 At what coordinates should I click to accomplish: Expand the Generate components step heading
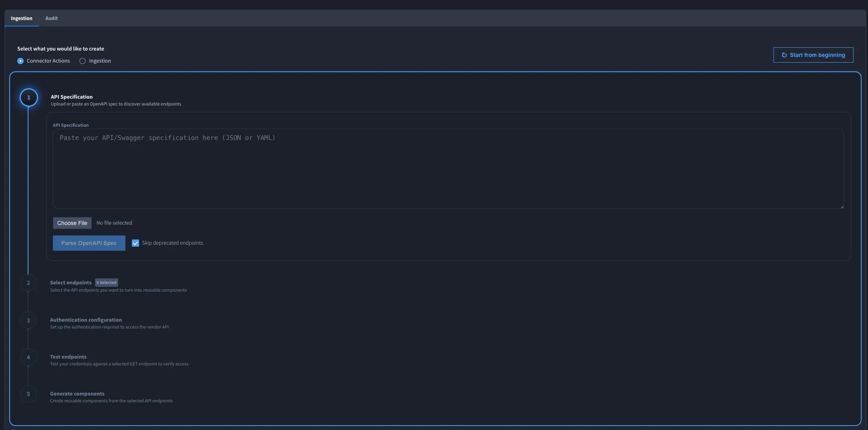77,394
